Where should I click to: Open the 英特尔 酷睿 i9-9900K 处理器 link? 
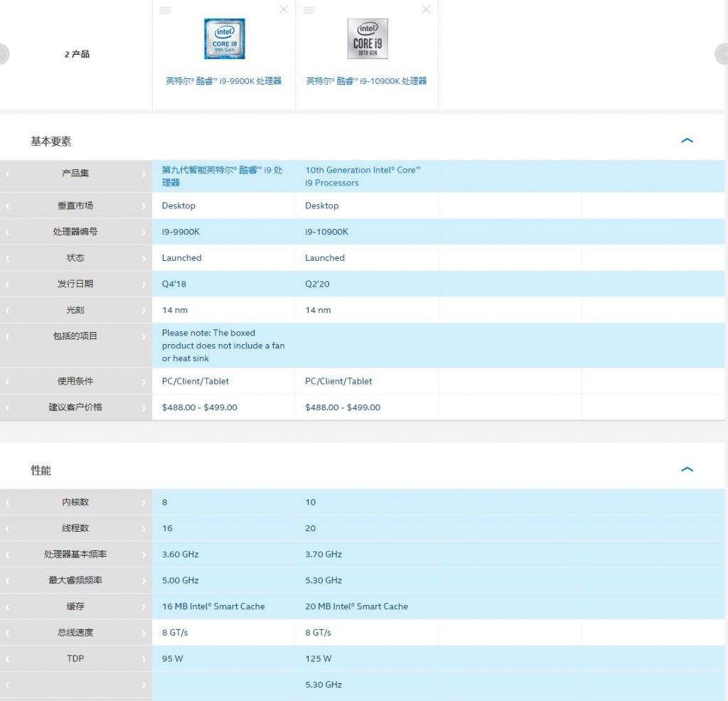pyautogui.click(x=223, y=81)
